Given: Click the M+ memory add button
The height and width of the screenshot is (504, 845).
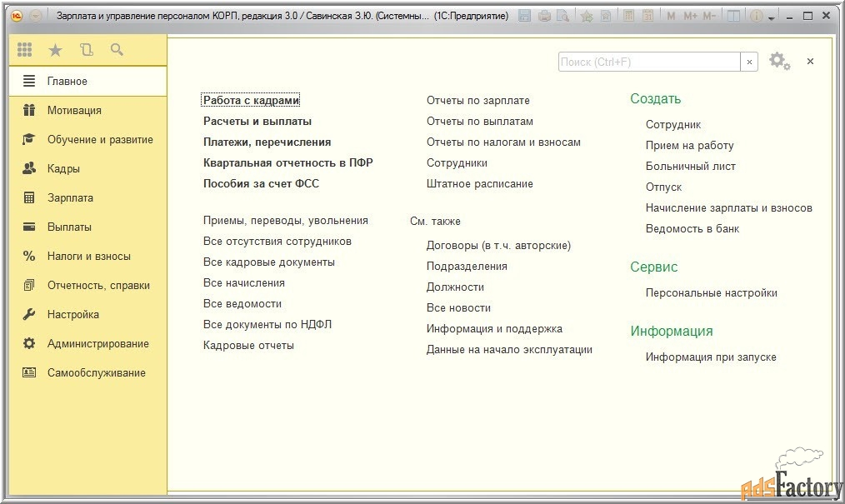Looking at the screenshot, I should point(690,16).
